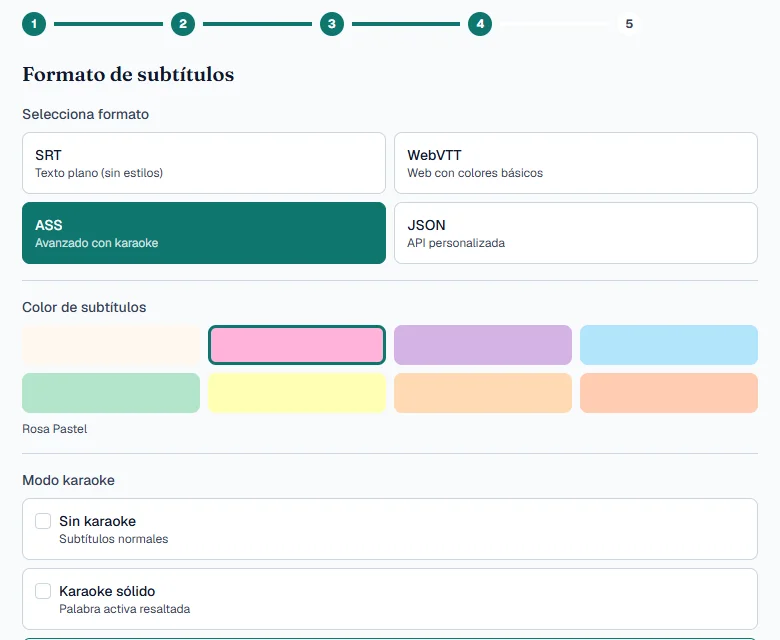Choose the light peach color swatch
780x640 pixels.
coord(483,393)
